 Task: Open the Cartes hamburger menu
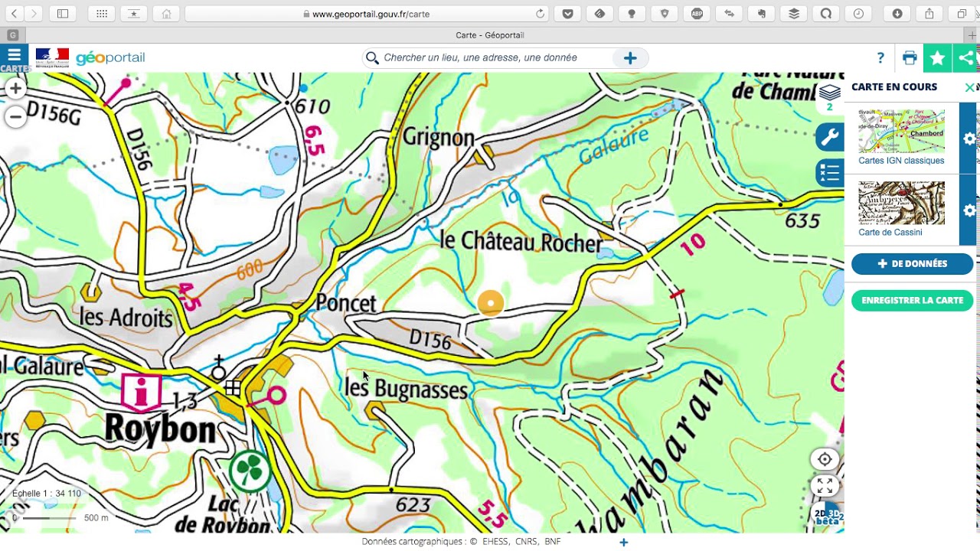point(14,58)
